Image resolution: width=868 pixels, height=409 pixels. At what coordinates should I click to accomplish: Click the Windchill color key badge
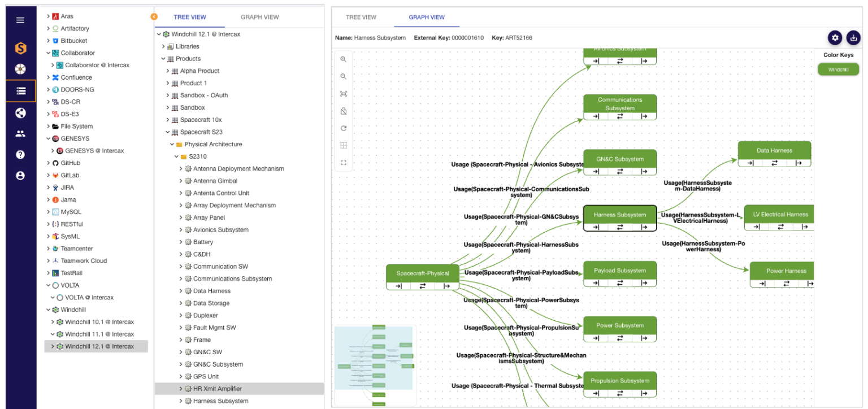(x=838, y=69)
